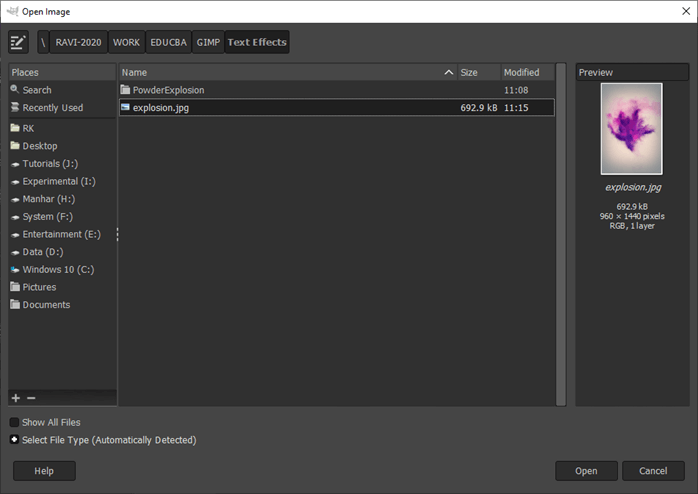Sort the list by the Name column
698x494 pixels.
(288, 72)
